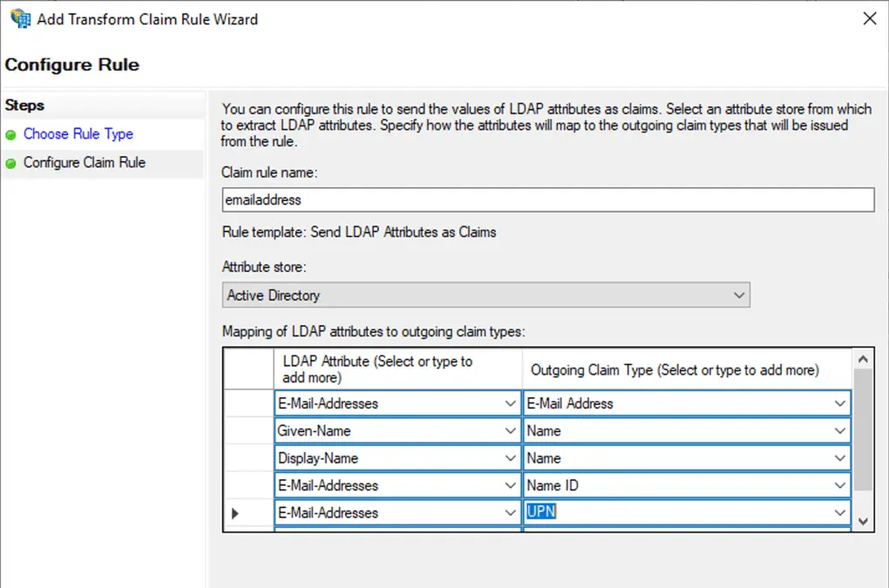
Task: Open Display-Name LDAP attribute dropdown
Action: pyautogui.click(x=511, y=458)
